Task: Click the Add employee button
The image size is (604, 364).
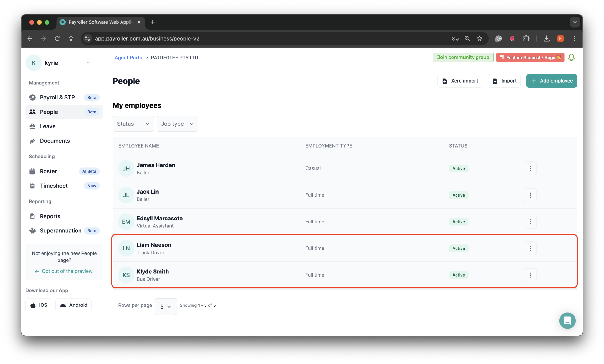Action: click(552, 81)
